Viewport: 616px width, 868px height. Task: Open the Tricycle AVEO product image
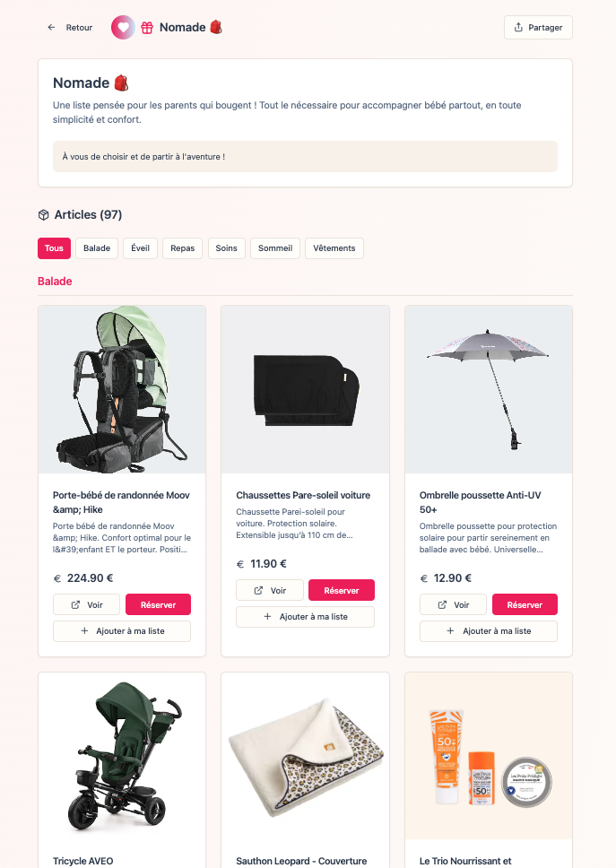click(122, 756)
